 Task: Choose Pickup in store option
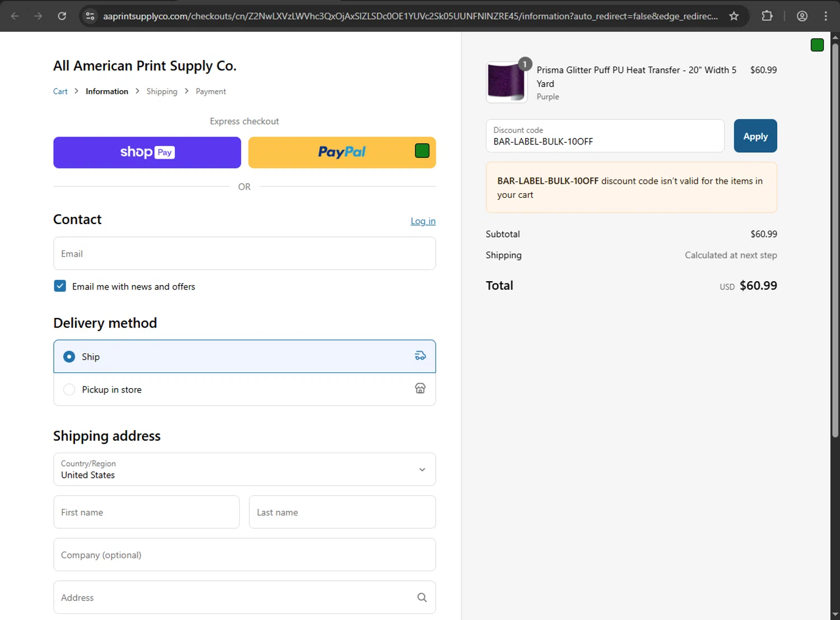tap(69, 390)
